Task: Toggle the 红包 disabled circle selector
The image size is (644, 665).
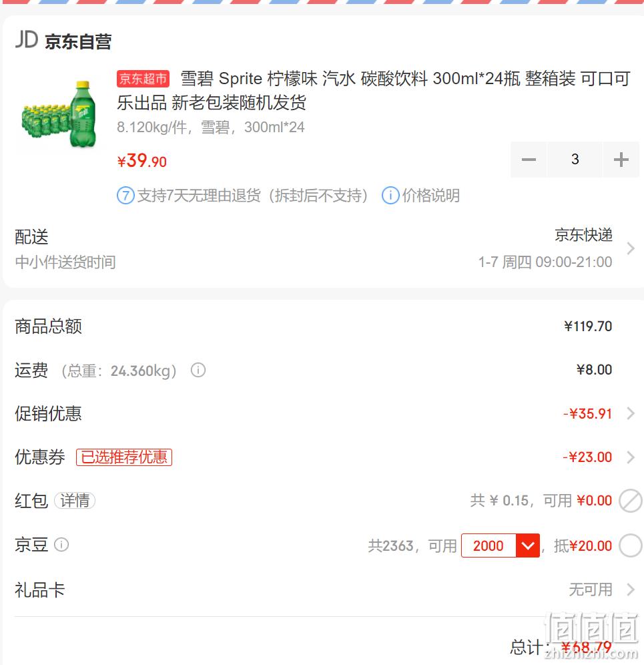Action: pos(631,501)
